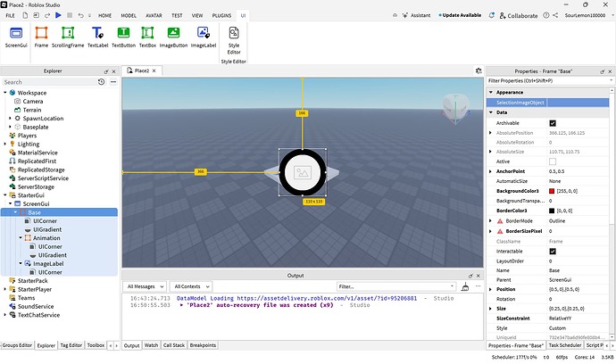The width and height of the screenshot is (616, 364).
Task: Open the Task Scheduler tab
Action: (564, 345)
